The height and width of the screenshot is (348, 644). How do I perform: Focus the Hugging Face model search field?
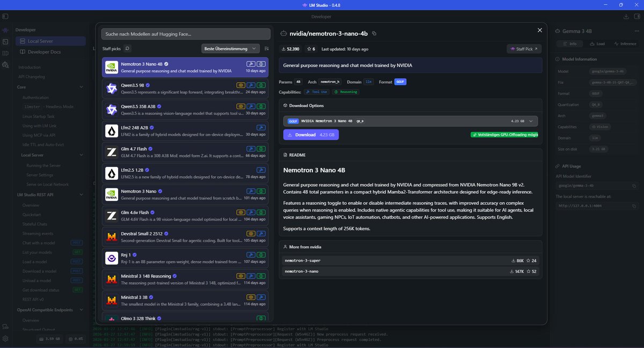point(186,34)
